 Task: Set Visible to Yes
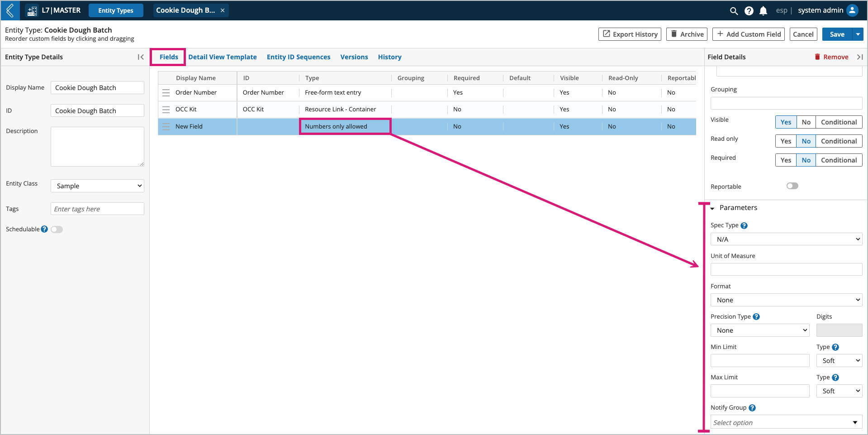[786, 122]
